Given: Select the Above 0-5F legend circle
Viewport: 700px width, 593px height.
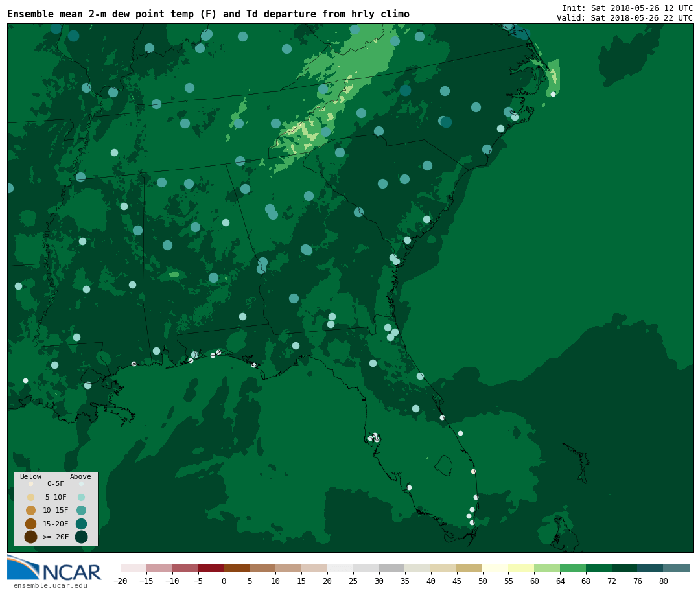Looking at the screenshot, I should pos(81,484).
